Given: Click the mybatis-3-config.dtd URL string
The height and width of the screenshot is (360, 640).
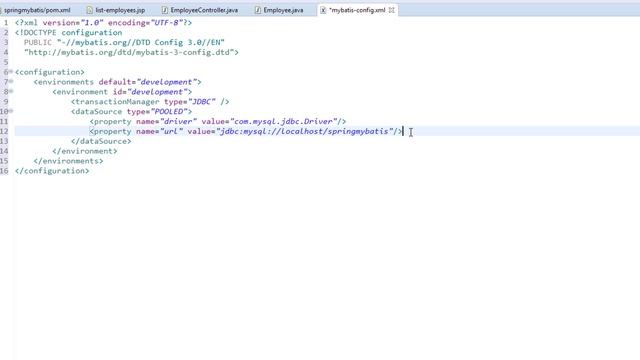Looking at the screenshot, I should (129, 52).
